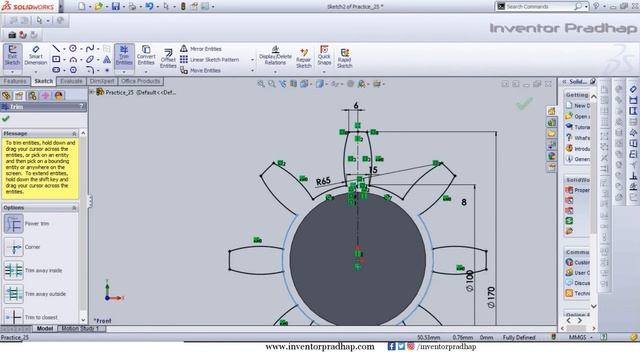Click Mirror Entities
The width and height of the screenshot is (640, 360).
pos(201,49)
